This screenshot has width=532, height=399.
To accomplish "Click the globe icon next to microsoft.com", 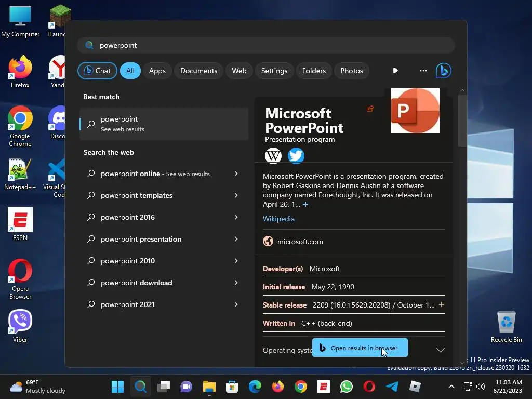I will click(268, 241).
